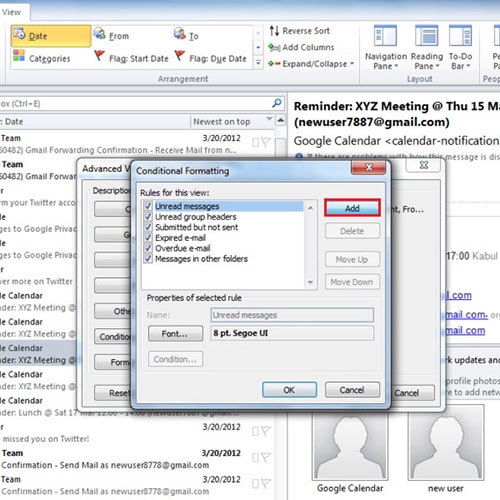
Task: Open the Font... dialog button
Action: [175, 333]
